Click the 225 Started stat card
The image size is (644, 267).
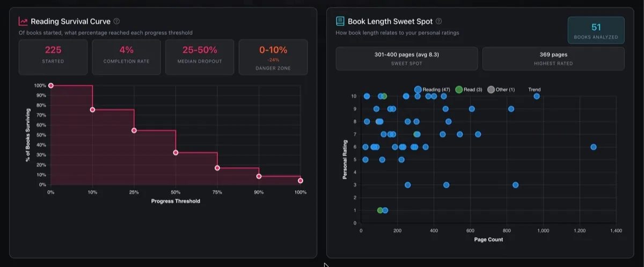[x=53, y=57]
